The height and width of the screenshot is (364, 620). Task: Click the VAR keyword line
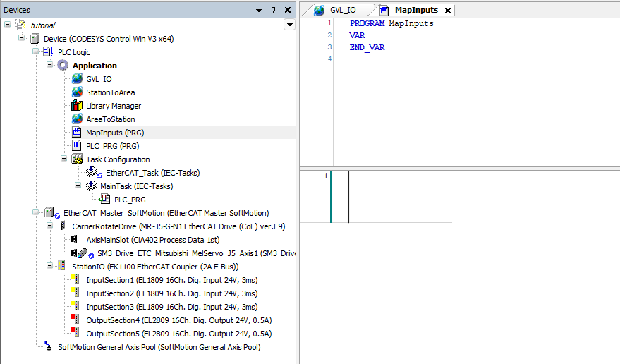point(357,35)
